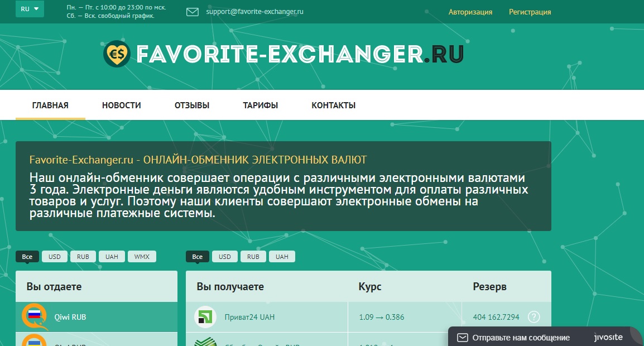Image resolution: width=644 pixels, height=346 pixels.
Task: Click the FAVORITE-EXCHANGER.RU site title
Action: point(300,54)
